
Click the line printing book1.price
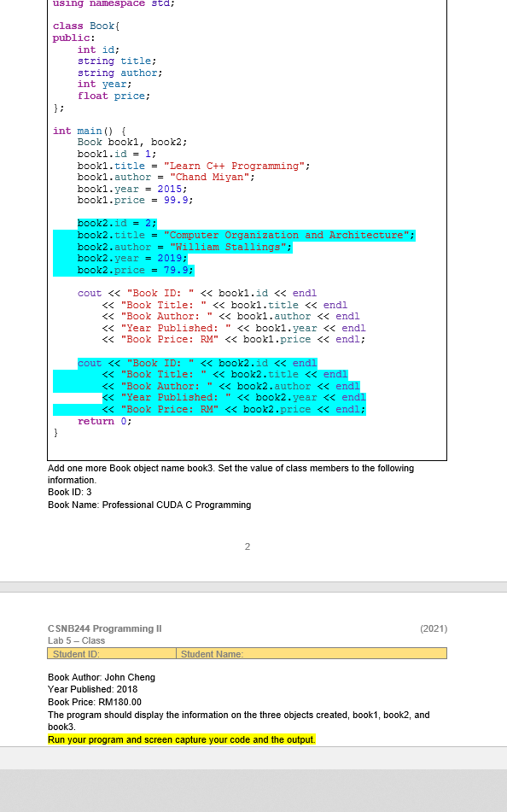[234, 339]
